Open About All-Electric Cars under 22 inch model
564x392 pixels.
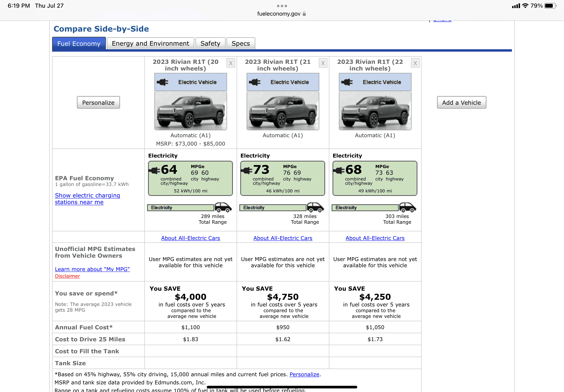click(375, 238)
